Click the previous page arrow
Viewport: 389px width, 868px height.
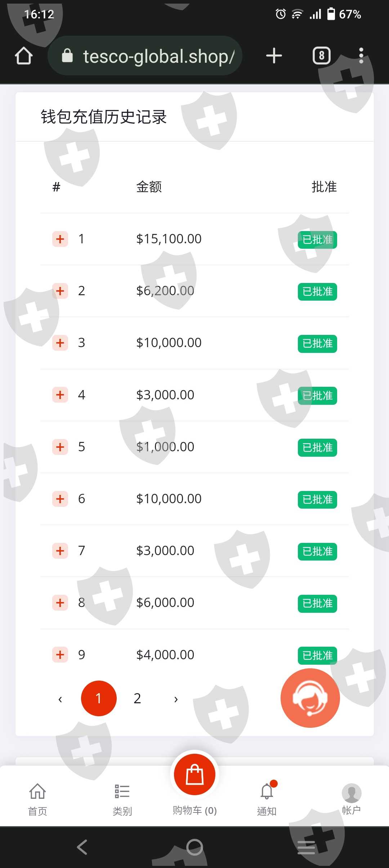pyautogui.click(x=60, y=699)
